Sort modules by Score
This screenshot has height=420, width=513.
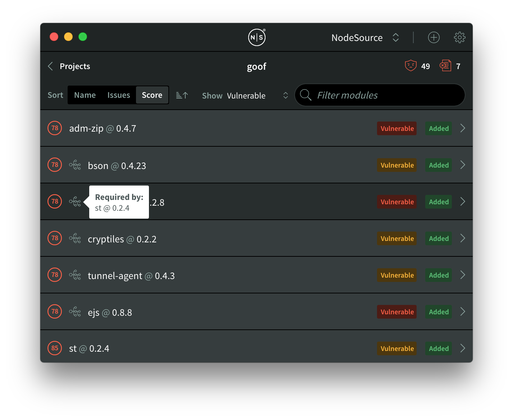152,95
